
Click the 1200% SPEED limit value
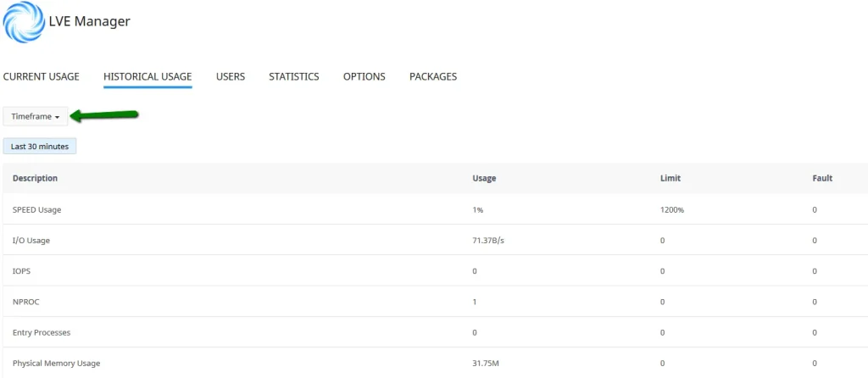tap(672, 209)
